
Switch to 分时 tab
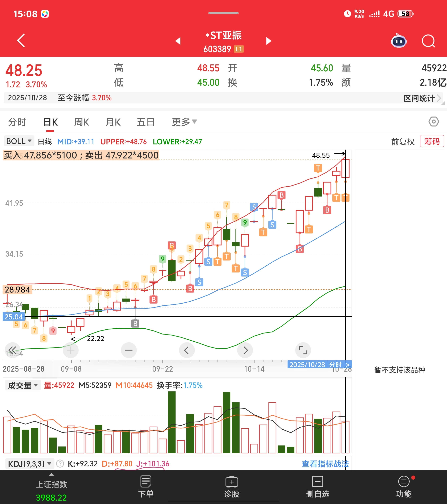(x=17, y=122)
